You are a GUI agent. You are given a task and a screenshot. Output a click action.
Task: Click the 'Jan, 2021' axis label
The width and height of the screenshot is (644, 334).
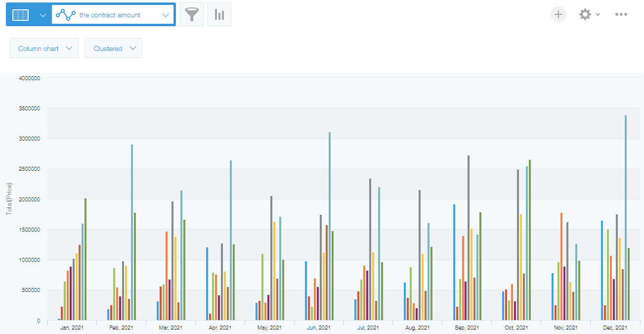pos(71,328)
